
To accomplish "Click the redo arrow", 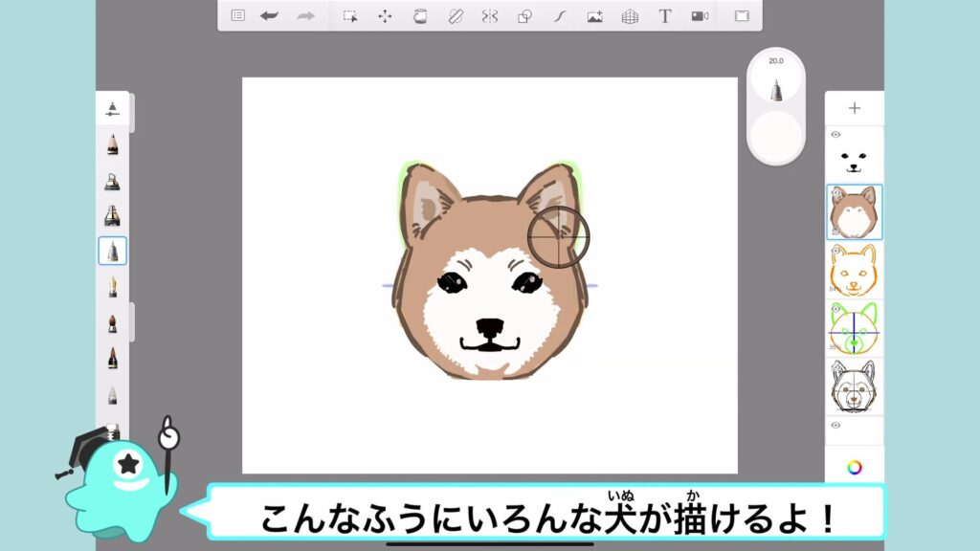I will click(x=305, y=15).
